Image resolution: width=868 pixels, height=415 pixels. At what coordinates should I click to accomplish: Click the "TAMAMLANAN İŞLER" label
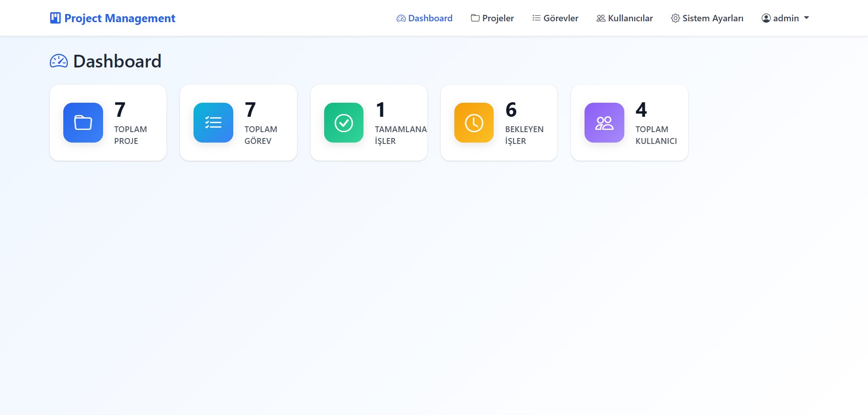click(x=401, y=135)
